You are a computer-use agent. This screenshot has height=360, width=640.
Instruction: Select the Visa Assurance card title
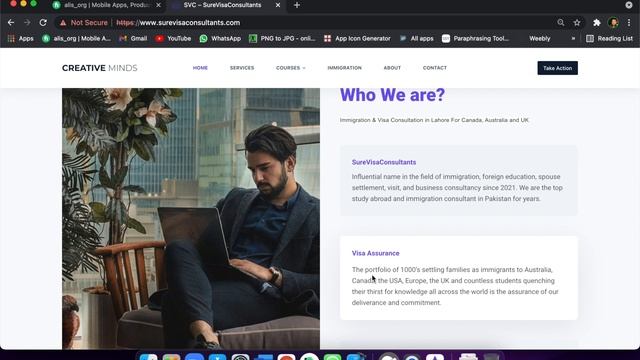coord(376,253)
